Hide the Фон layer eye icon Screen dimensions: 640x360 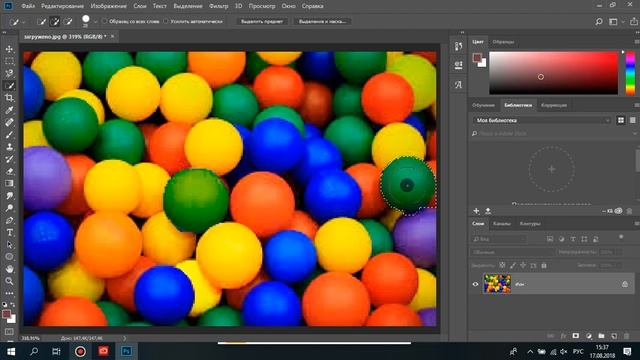pyautogui.click(x=475, y=284)
